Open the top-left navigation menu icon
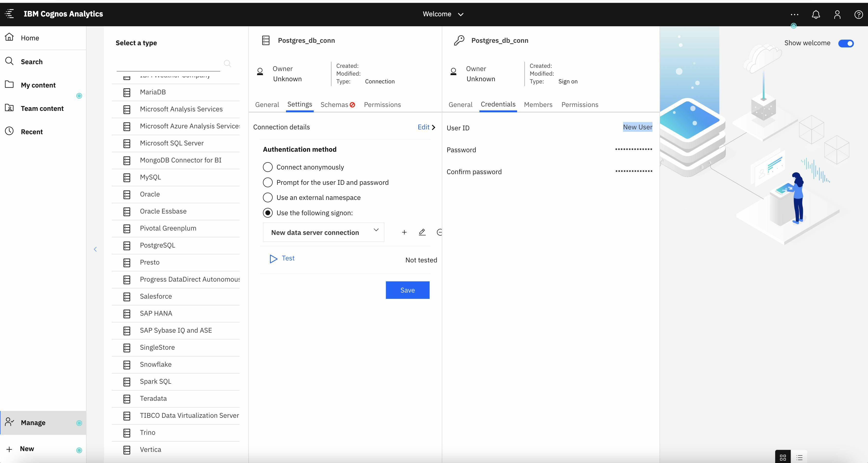The height and width of the screenshot is (463, 868). pos(9,14)
